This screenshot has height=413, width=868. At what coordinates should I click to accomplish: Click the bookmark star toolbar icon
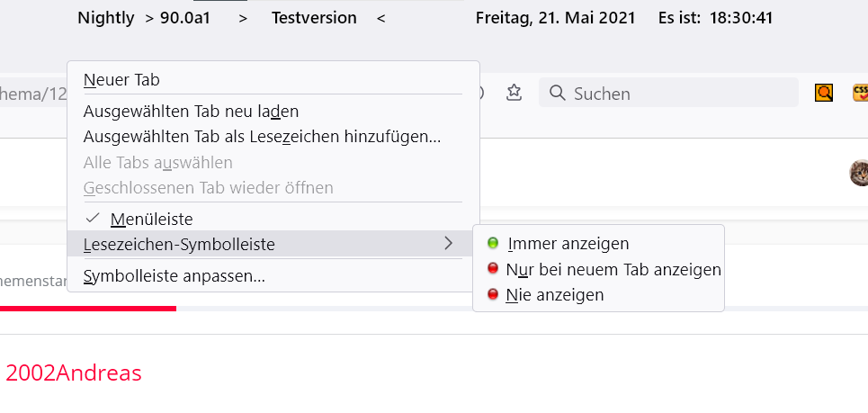tap(514, 93)
